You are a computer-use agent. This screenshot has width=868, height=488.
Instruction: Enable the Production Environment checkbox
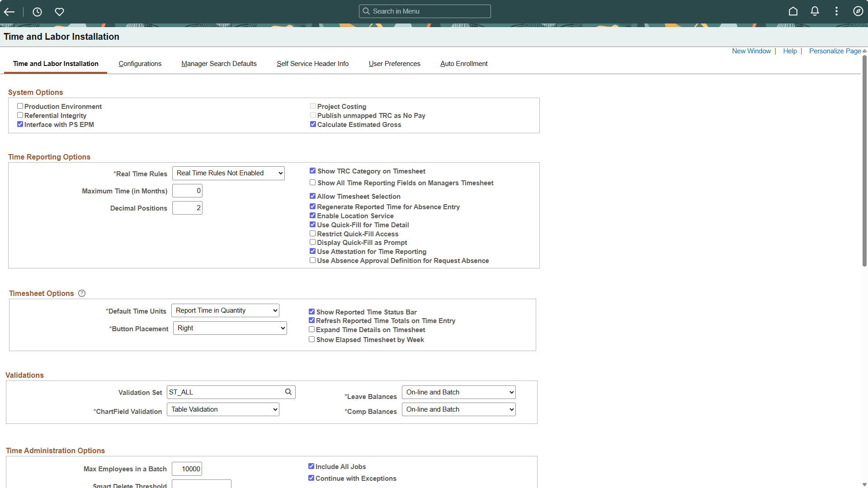(x=20, y=106)
